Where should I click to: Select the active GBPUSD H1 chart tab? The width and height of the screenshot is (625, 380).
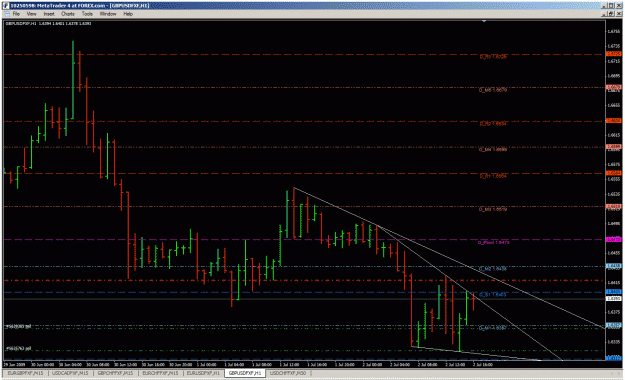245,373
